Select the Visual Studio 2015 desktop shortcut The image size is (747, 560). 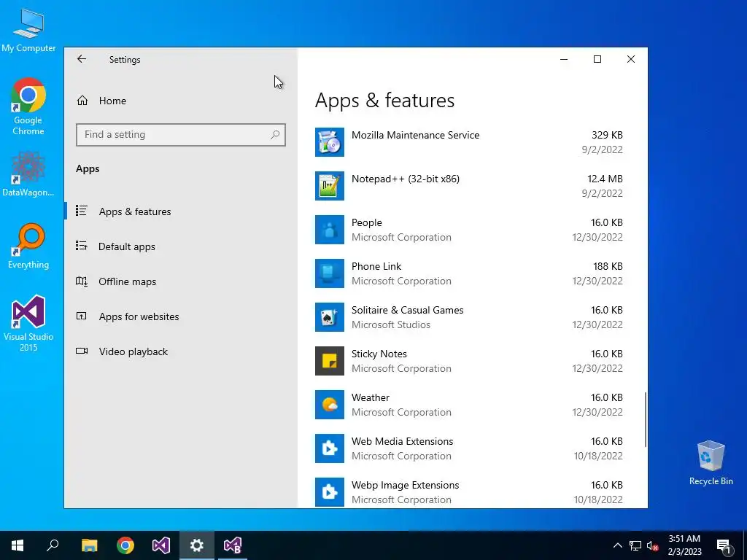pyautogui.click(x=28, y=323)
